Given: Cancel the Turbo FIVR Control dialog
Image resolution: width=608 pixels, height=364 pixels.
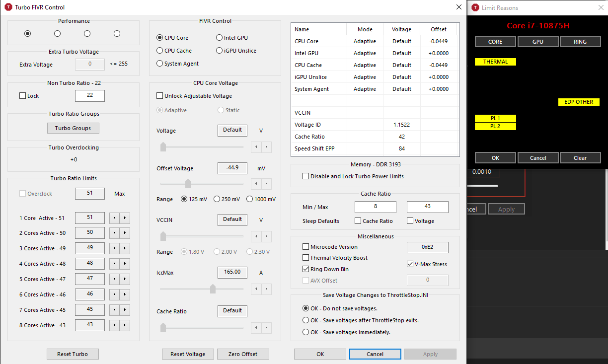Looking at the screenshot, I should tap(375, 354).
